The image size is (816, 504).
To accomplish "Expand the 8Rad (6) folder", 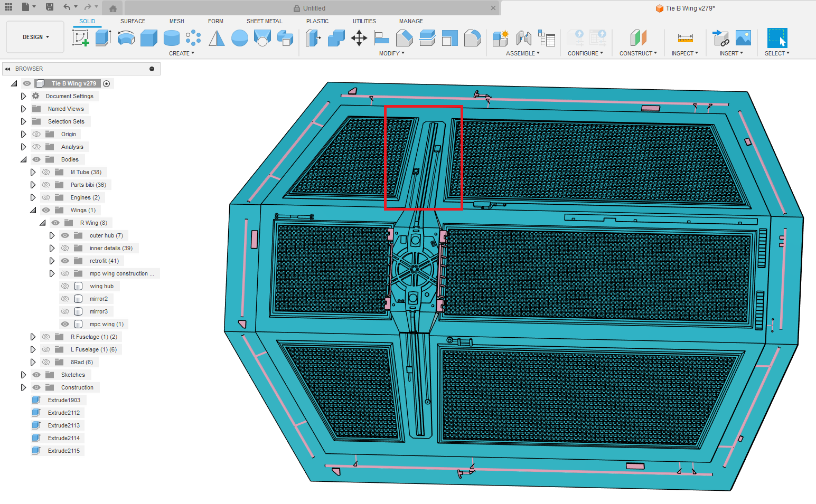I will click(x=33, y=362).
